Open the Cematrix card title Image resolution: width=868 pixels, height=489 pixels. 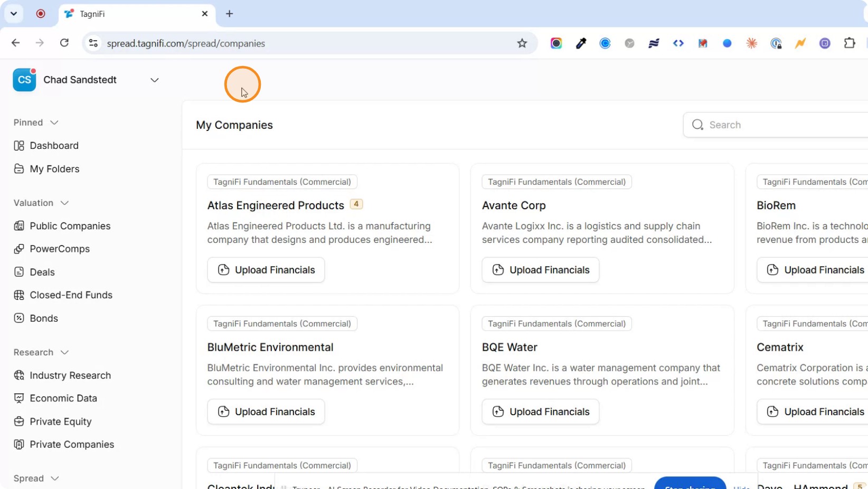[780, 347]
